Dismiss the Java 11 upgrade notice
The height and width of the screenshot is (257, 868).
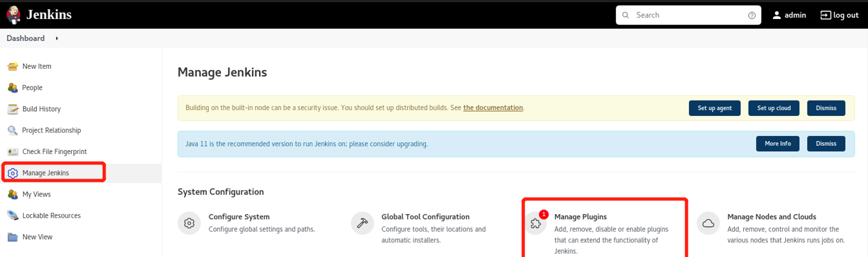tap(826, 143)
